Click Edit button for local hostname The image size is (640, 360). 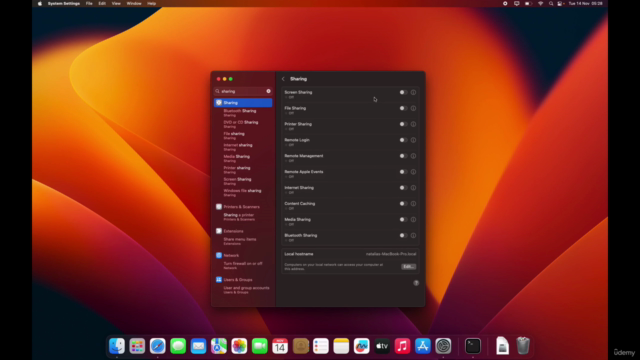coord(408,267)
